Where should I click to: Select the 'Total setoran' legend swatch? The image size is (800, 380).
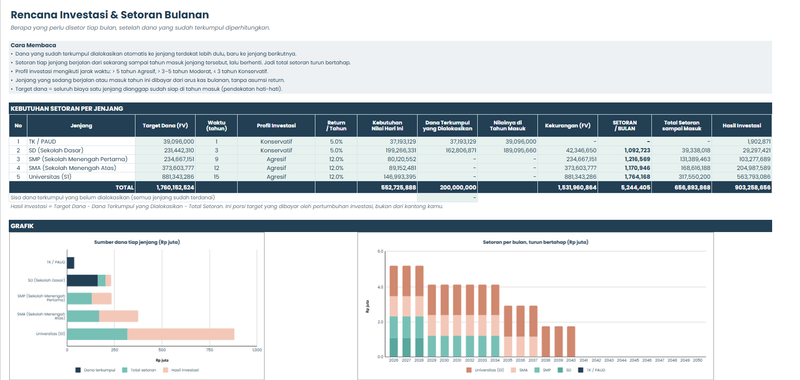(x=125, y=370)
